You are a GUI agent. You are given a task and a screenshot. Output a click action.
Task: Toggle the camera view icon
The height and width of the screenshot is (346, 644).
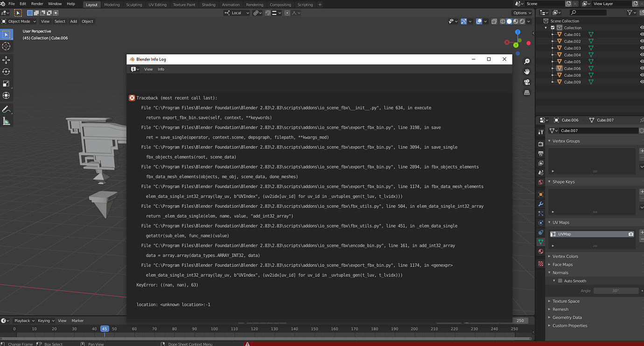click(x=527, y=82)
